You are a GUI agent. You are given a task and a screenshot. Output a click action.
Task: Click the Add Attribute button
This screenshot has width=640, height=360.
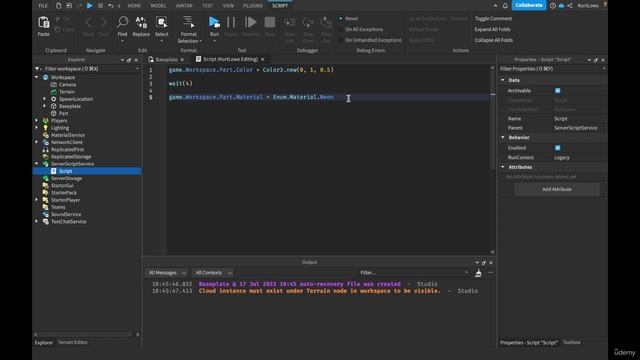[557, 189]
